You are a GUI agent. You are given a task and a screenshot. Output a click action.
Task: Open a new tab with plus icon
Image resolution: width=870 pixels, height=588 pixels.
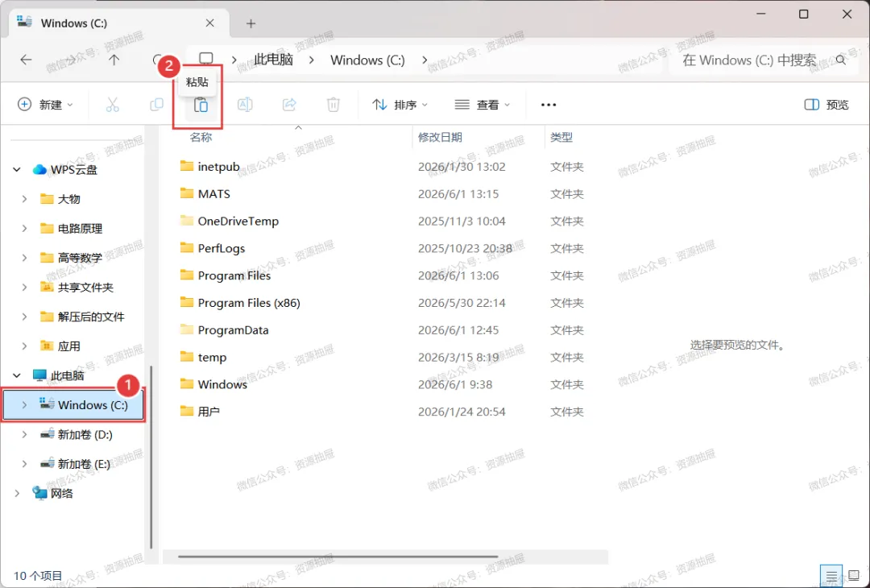251,23
